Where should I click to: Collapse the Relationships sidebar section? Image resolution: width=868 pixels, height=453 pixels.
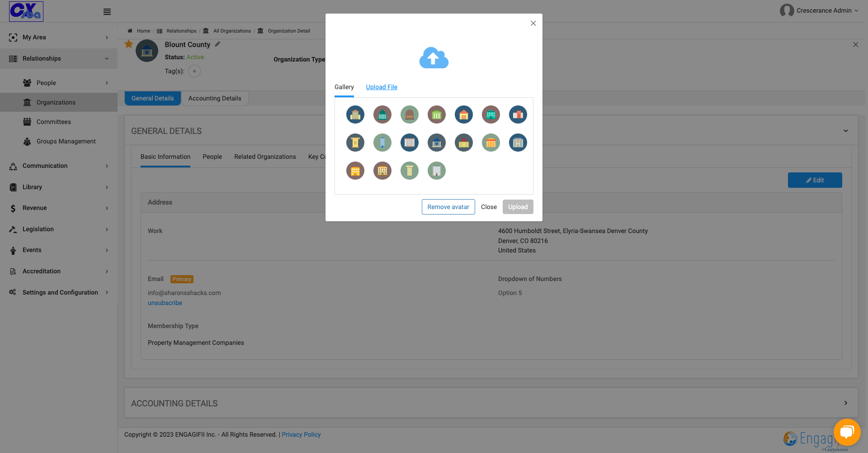(59, 59)
